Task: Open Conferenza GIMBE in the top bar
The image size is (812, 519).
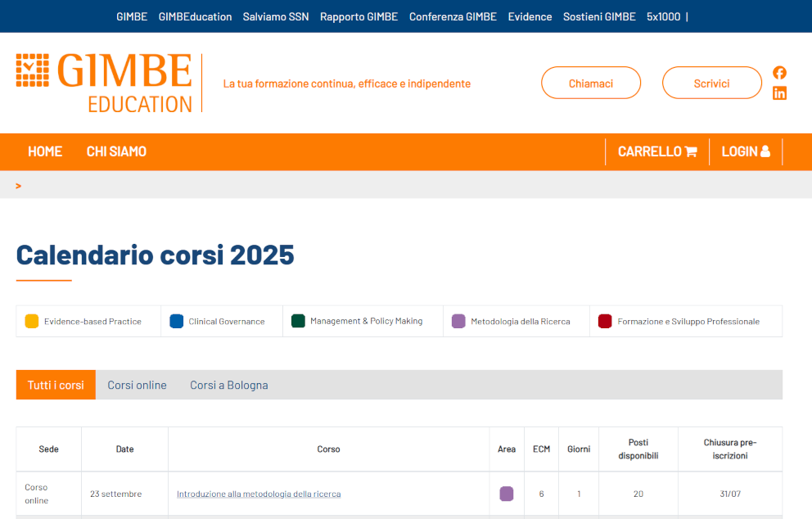Action: click(x=453, y=16)
